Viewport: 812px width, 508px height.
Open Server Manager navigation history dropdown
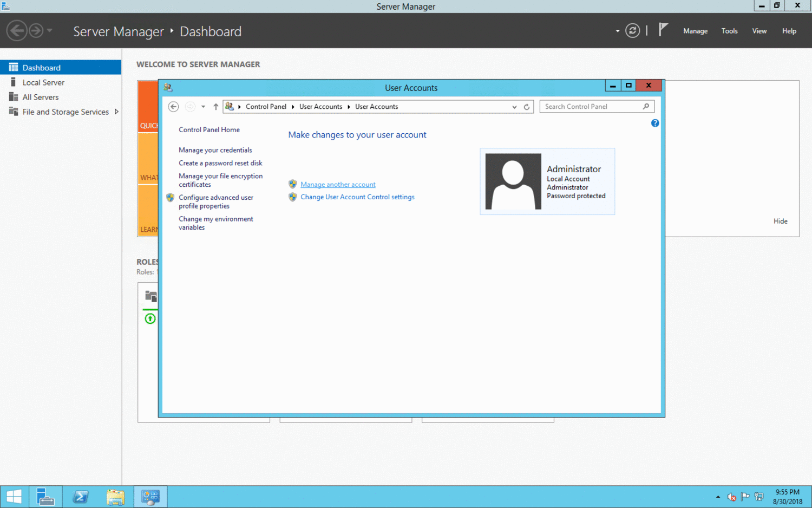(x=49, y=30)
